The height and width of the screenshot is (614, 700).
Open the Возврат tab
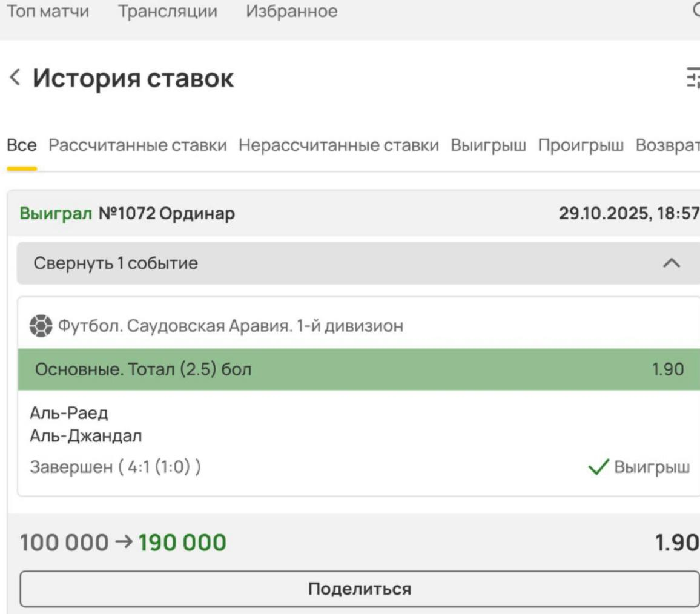667,145
